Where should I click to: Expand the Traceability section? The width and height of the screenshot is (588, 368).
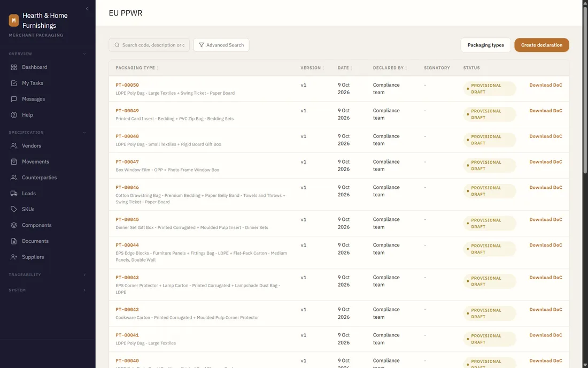tap(84, 275)
